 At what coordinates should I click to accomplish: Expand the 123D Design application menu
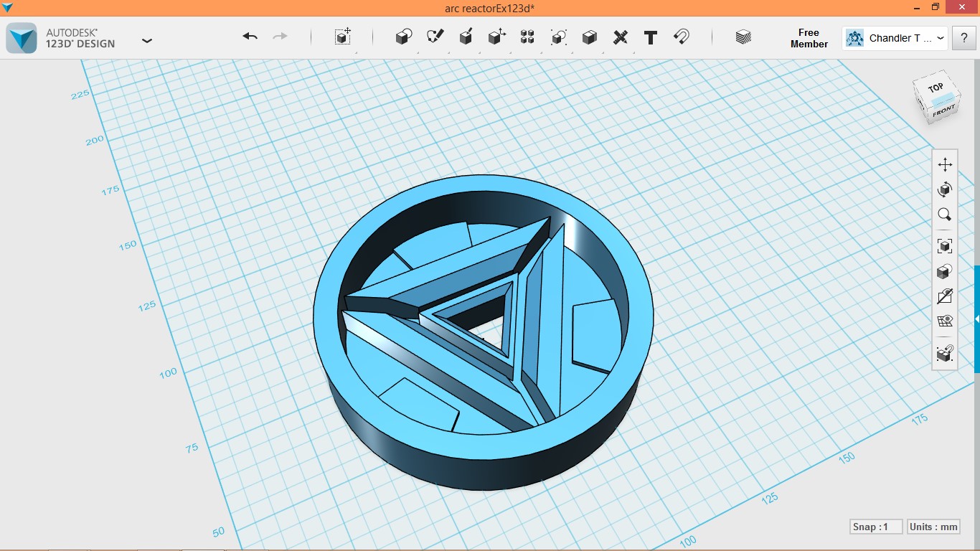pyautogui.click(x=147, y=40)
